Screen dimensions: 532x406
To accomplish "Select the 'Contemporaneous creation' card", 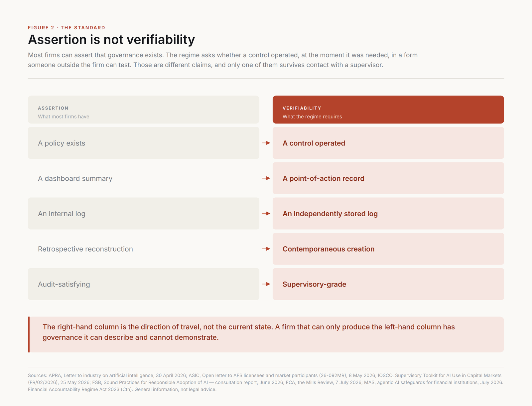I will 388,249.
